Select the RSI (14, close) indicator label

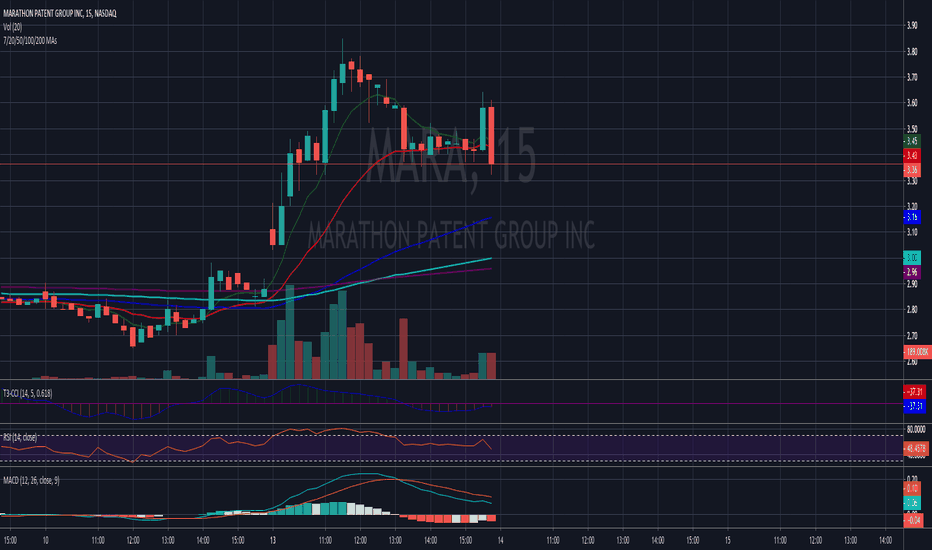[20, 437]
